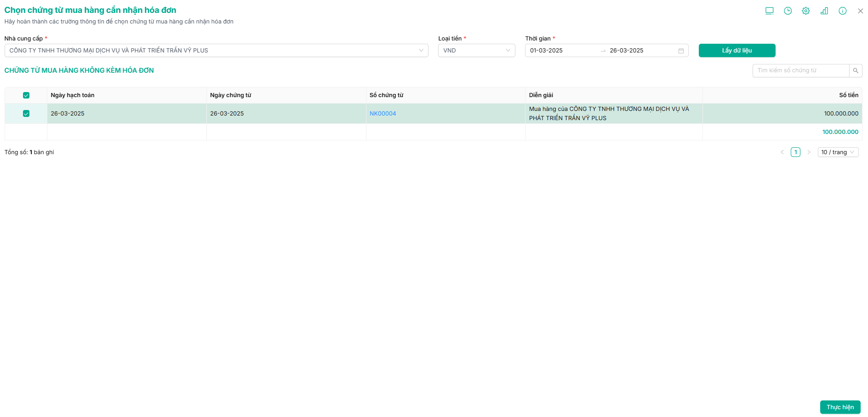The image size is (868, 417).
Task: Click the bar chart report icon
Action: [x=824, y=11]
